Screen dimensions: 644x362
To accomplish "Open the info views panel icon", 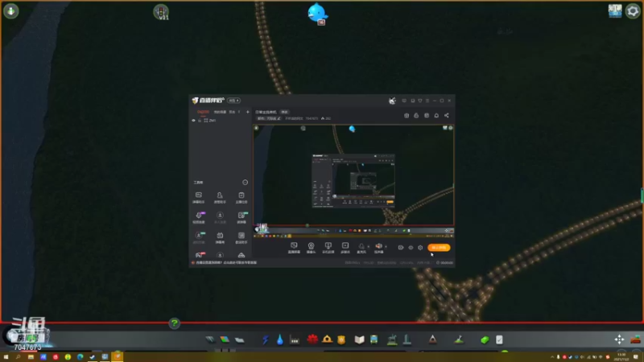I will click(x=615, y=11).
